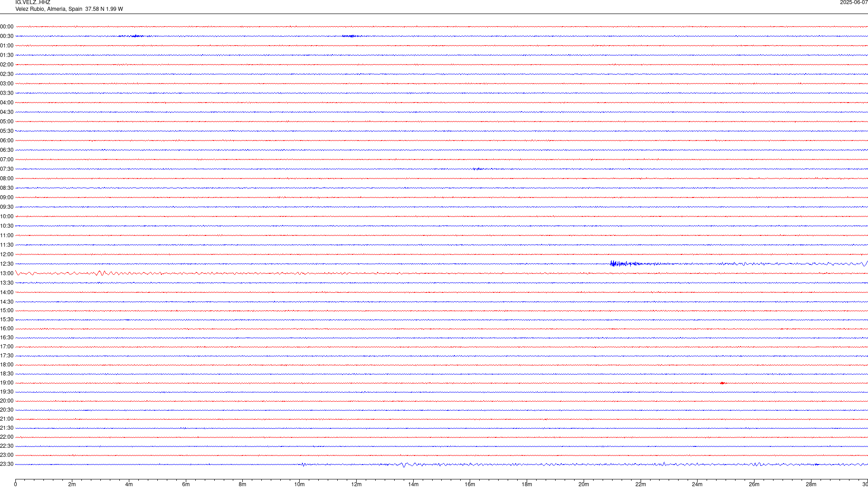Click the 07:30 row label
This screenshot has height=488, width=868.
[x=7, y=169]
